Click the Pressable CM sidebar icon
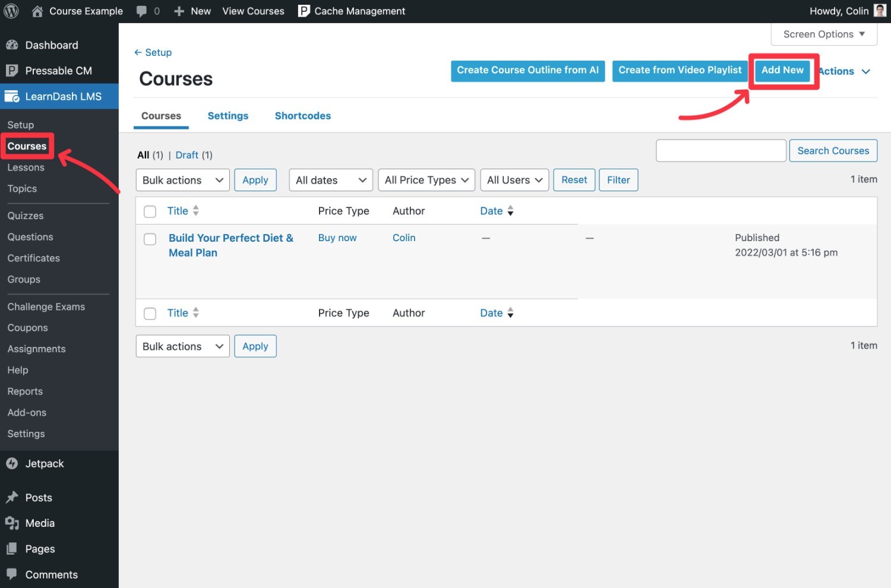The height and width of the screenshot is (588, 891). point(12,71)
